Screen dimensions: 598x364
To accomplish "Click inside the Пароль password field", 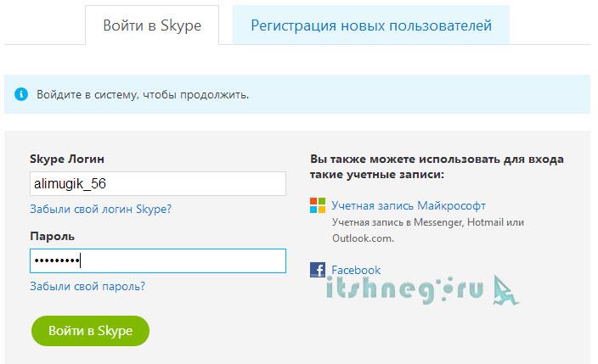I will pos(158,260).
